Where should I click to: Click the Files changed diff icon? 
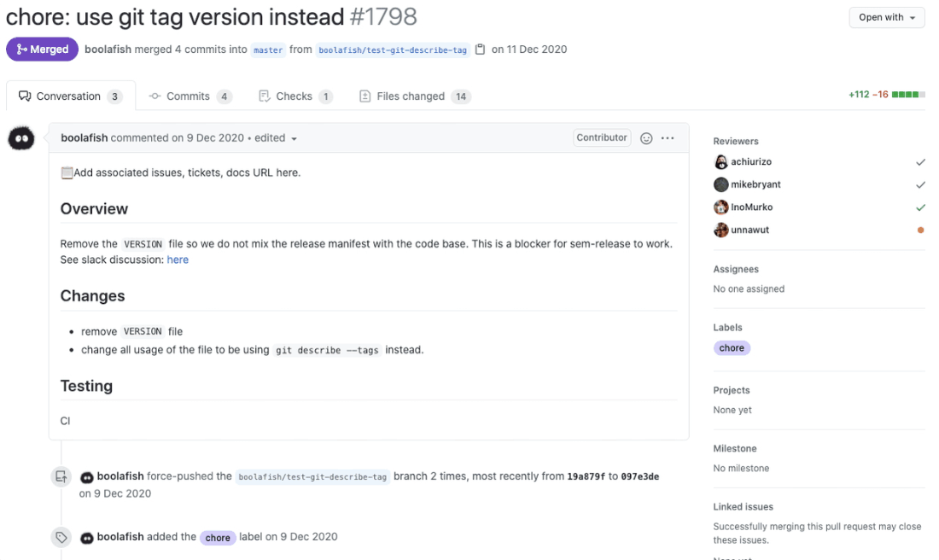coord(365,96)
